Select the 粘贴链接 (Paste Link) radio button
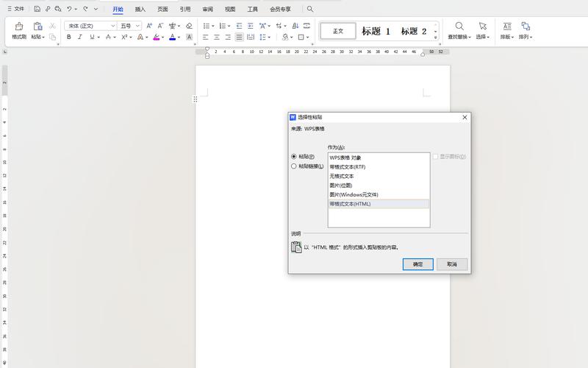This screenshot has width=588, height=368. 294,166
